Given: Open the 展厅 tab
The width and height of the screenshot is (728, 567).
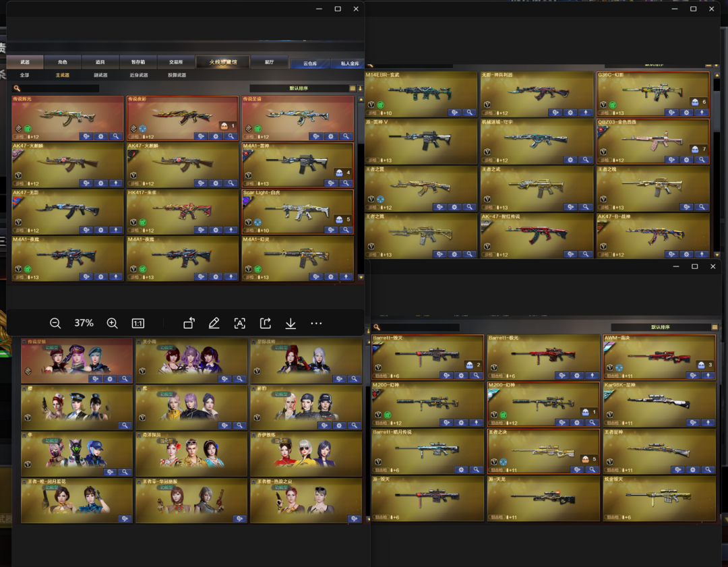Looking at the screenshot, I should tap(269, 62).
